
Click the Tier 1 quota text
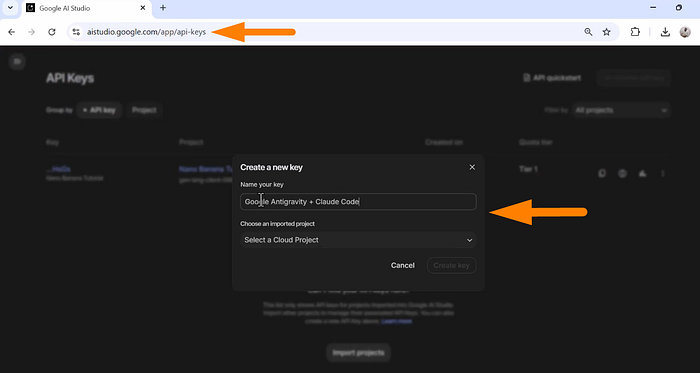click(x=528, y=169)
